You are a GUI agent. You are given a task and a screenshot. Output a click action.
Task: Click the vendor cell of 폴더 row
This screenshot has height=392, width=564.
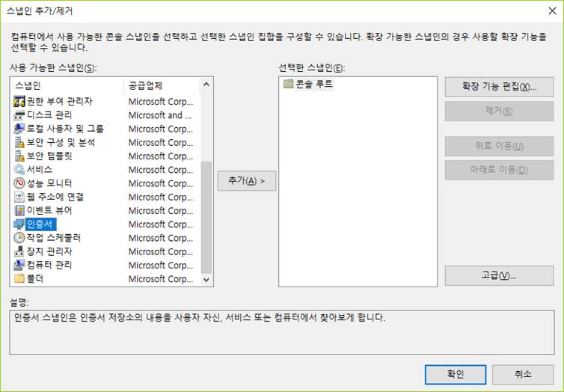[x=161, y=279]
